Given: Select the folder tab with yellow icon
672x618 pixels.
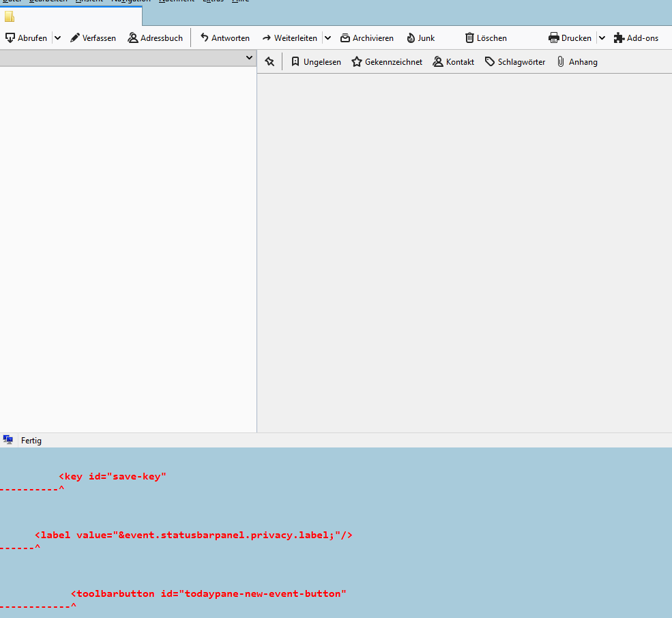Looking at the screenshot, I should (x=10, y=17).
